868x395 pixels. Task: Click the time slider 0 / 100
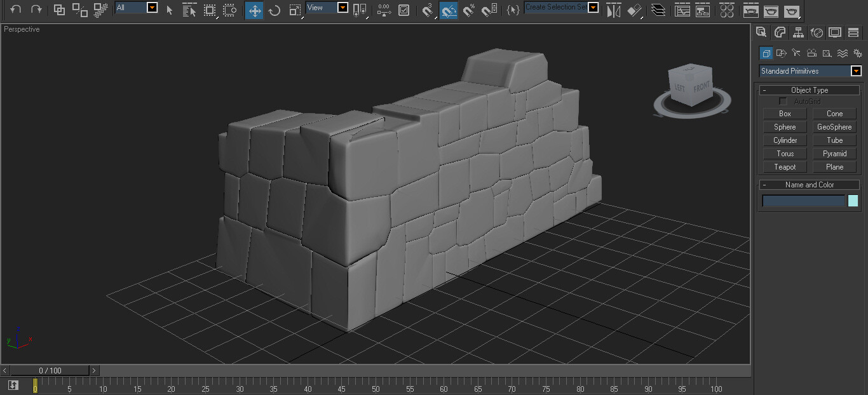click(x=50, y=370)
